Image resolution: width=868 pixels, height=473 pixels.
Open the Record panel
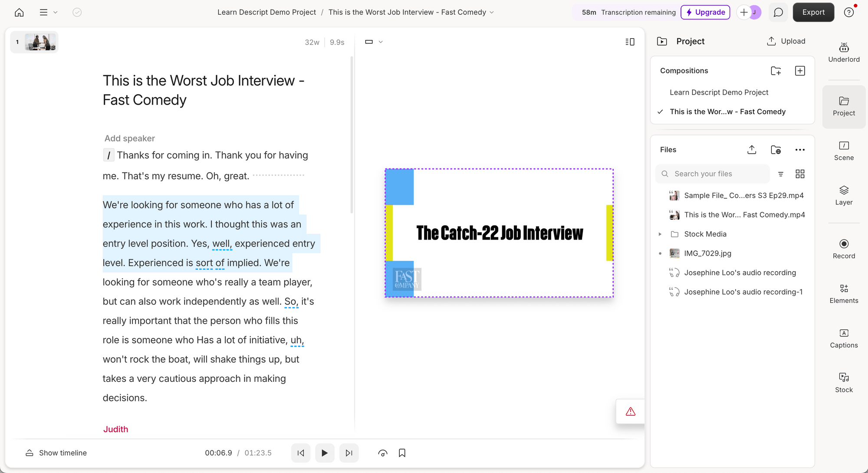click(x=844, y=248)
